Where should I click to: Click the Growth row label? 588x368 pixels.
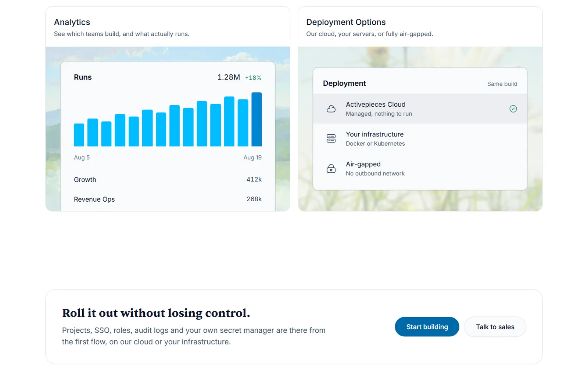click(85, 180)
